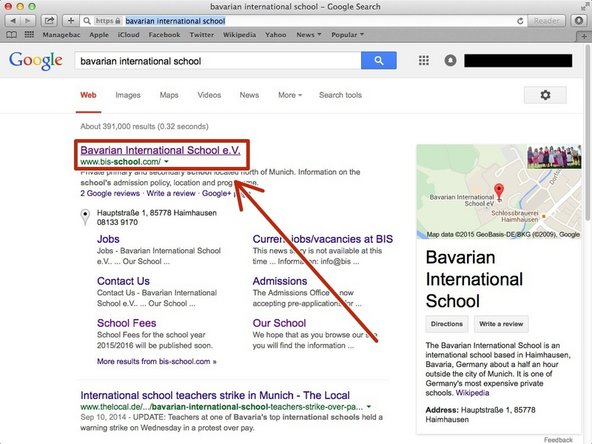Open the downloads toolbar button
Screen dimensions: 592x444
(x=579, y=21)
